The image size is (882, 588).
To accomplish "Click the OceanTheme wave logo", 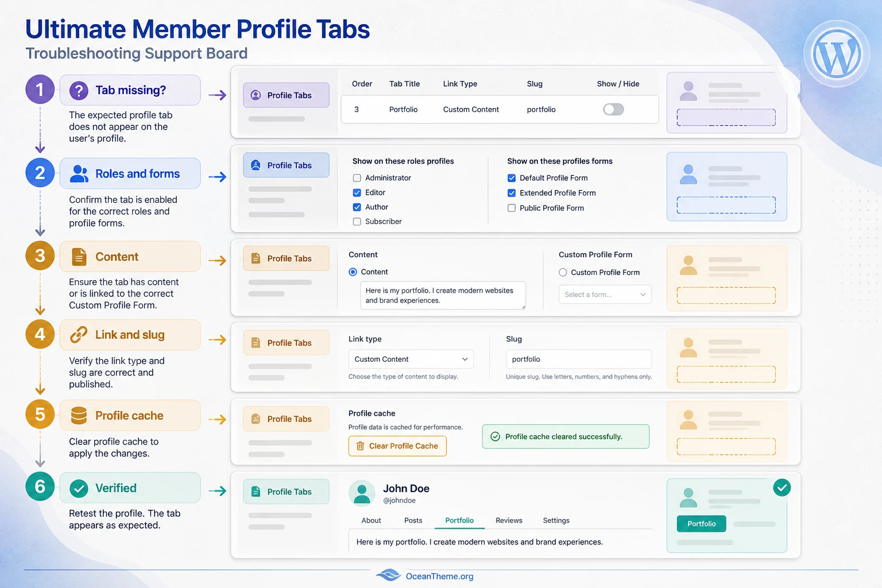I will (x=389, y=575).
